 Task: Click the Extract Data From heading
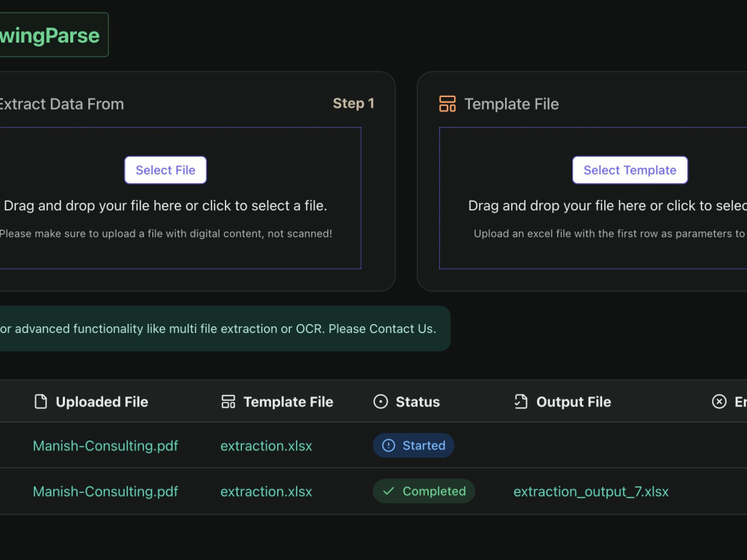point(61,104)
